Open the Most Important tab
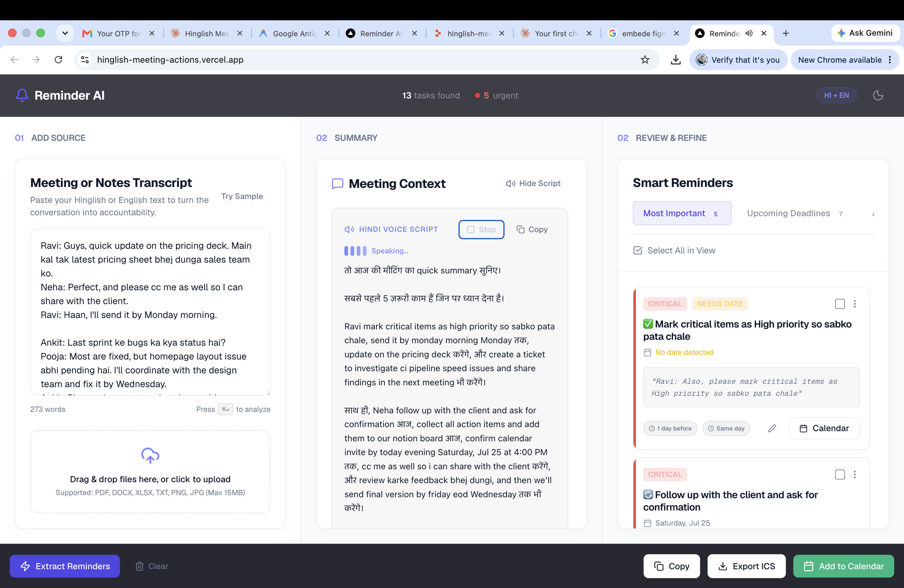Screen dimensions: 904x588 682,213
